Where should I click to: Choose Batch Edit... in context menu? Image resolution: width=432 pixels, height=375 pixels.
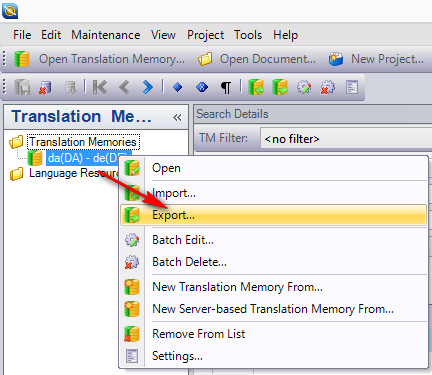click(x=273, y=240)
